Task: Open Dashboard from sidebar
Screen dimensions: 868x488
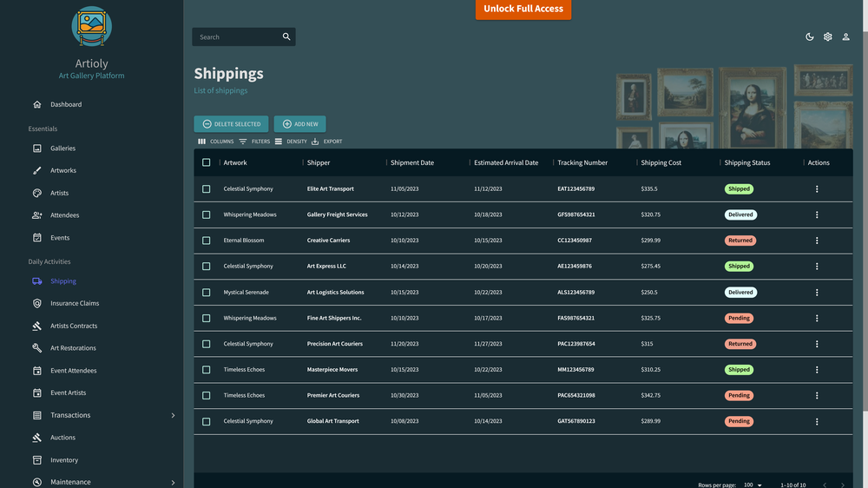Action: [66, 104]
